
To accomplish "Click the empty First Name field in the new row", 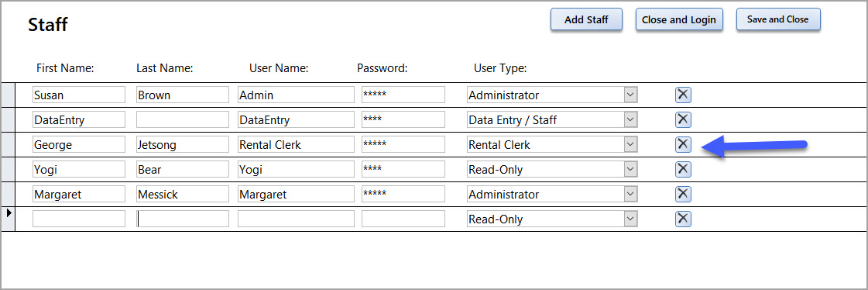I will (79, 219).
